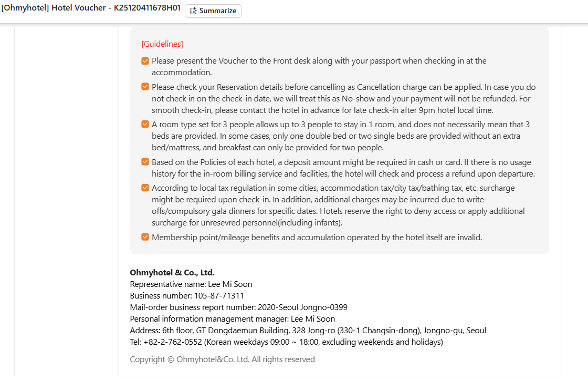The height and width of the screenshot is (391, 588).
Task: Click the Representative name Lee Mi Soon line
Action: click(191, 284)
